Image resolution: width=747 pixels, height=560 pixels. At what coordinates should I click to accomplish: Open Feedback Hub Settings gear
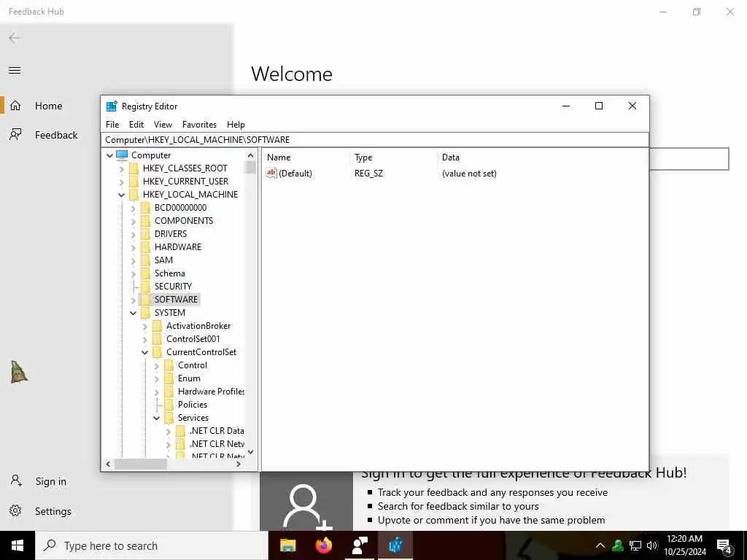(15, 510)
